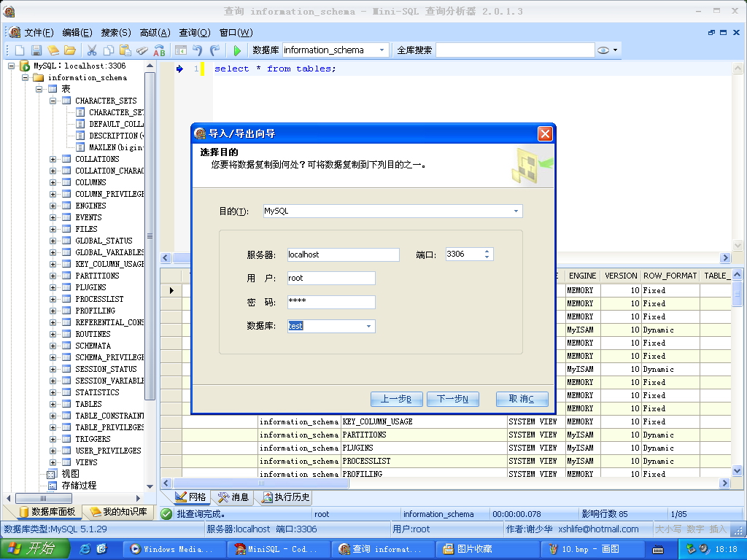Switch to the 消息 tab

(233, 497)
